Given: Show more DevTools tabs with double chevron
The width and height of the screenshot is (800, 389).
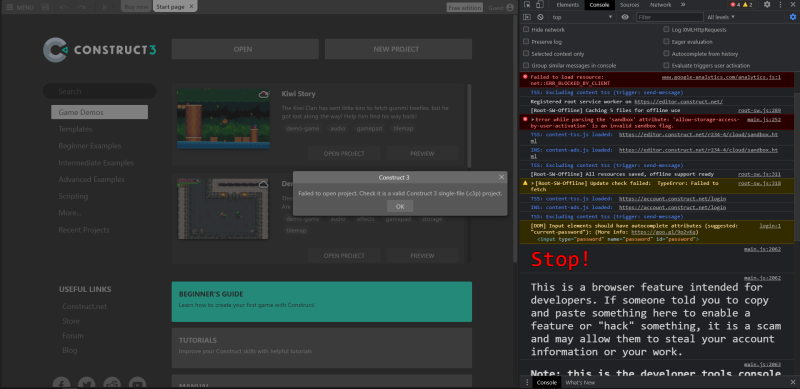Looking at the screenshot, I should point(683,5).
